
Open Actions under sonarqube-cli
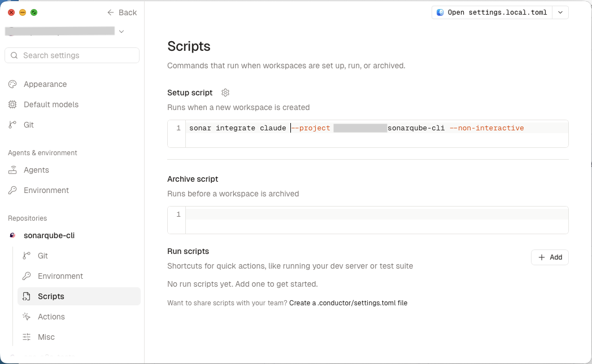51,317
